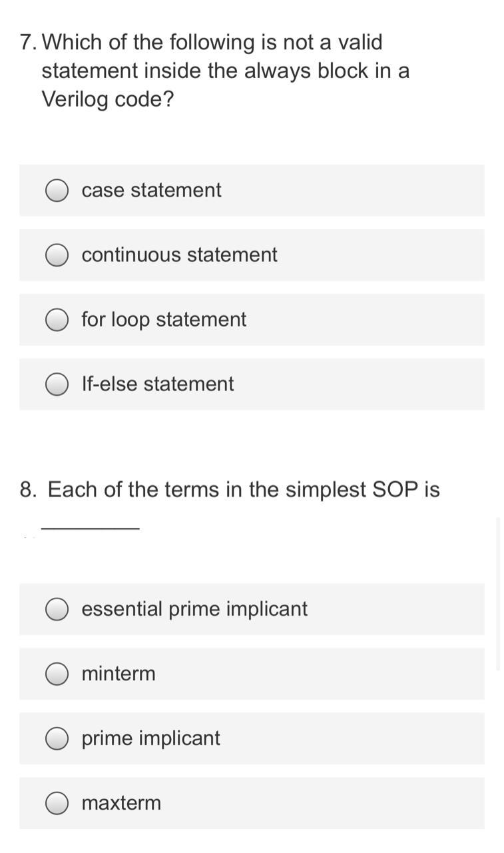The image size is (504, 853).
Task: Choose the 'continuous statement' radio circle
Action: coord(57,255)
